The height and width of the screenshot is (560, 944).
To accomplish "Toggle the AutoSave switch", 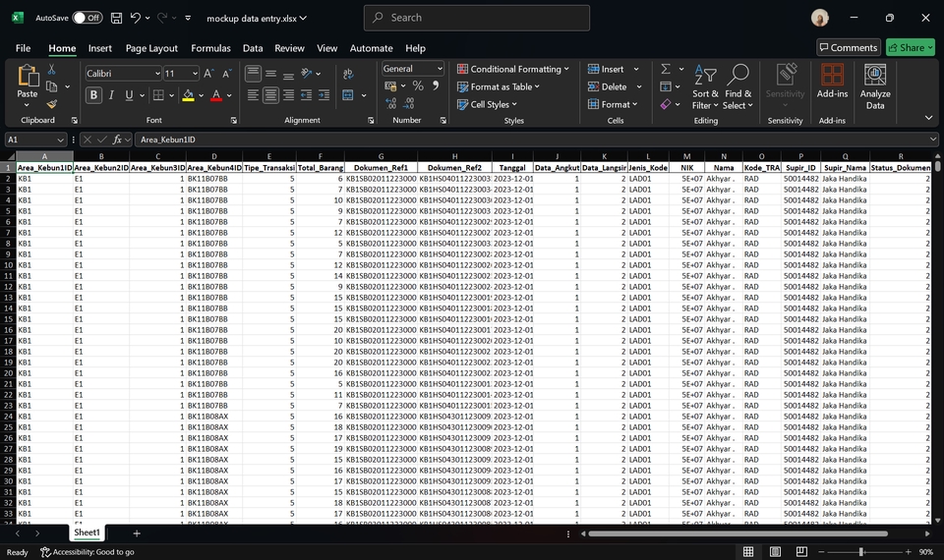I will (x=88, y=18).
